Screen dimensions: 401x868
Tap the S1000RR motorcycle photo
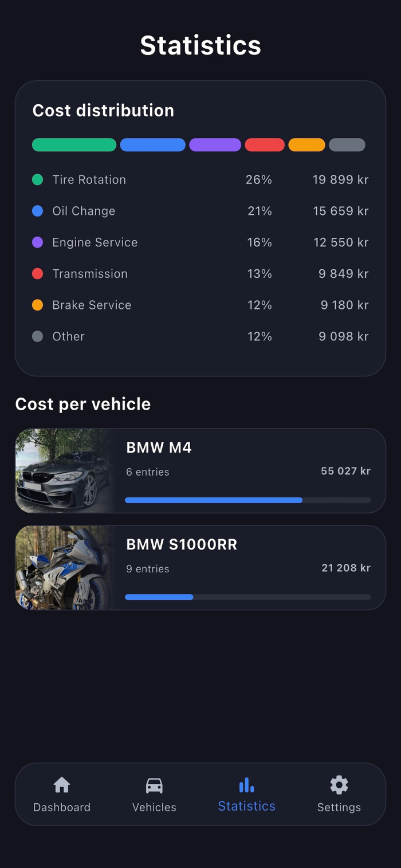pyautogui.click(x=64, y=567)
